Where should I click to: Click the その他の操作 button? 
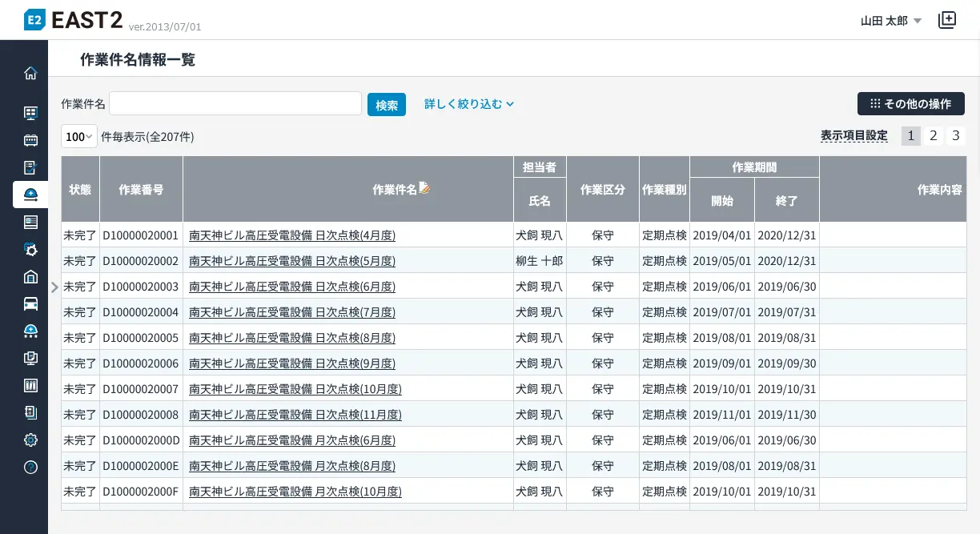(x=910, y=104)
